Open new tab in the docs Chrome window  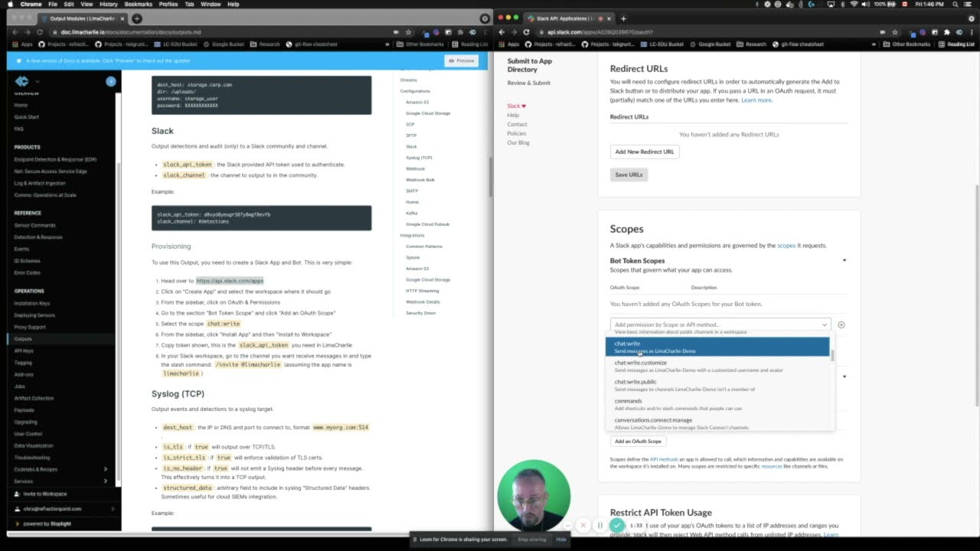tap(136, 18)
